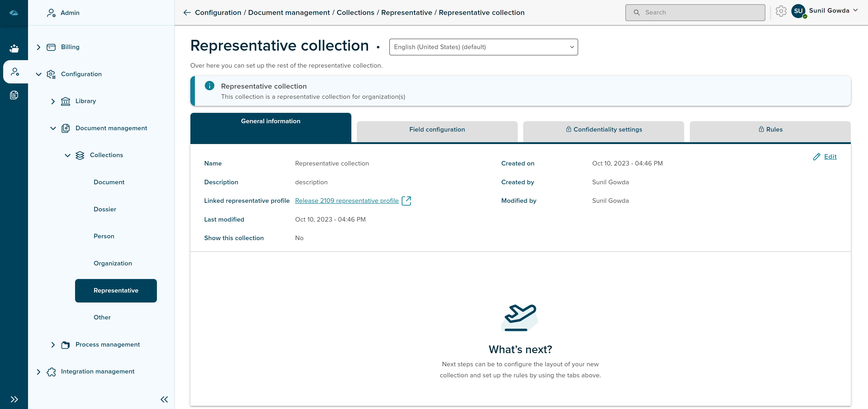Click the cloud logo at top left
Viewport: 868px width, 409px height.
[14, 13]
